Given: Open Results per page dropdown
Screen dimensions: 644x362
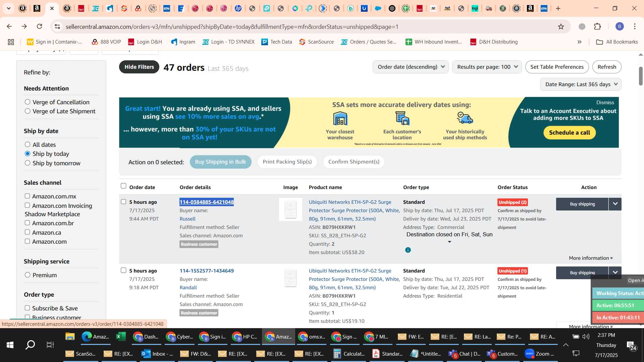Looking at the screenshot, I should (x=487, y=67).
